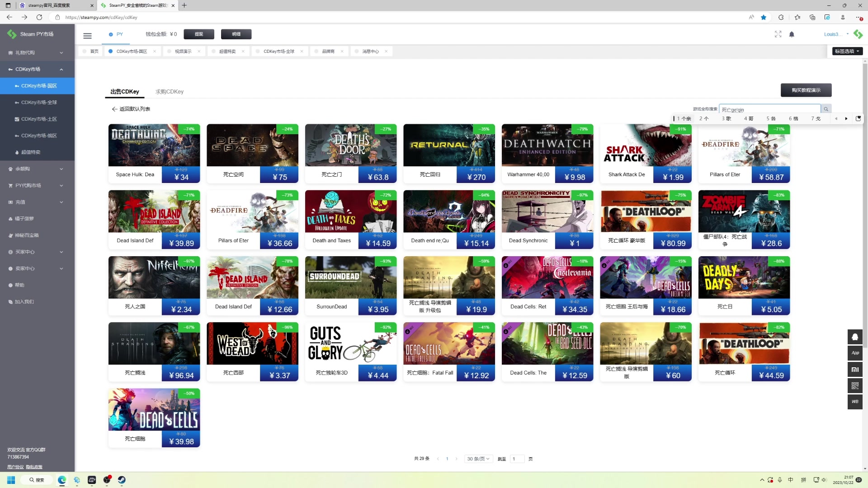
Task: Open the 30 条/页 page size dropdown
Action: point(478,459)
